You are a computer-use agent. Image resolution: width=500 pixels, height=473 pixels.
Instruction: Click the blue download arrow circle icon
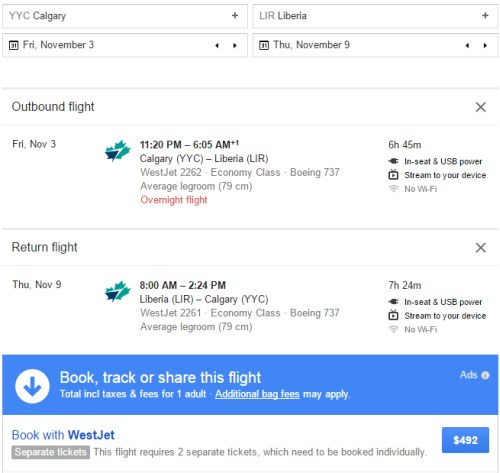[x=32, y=386]
